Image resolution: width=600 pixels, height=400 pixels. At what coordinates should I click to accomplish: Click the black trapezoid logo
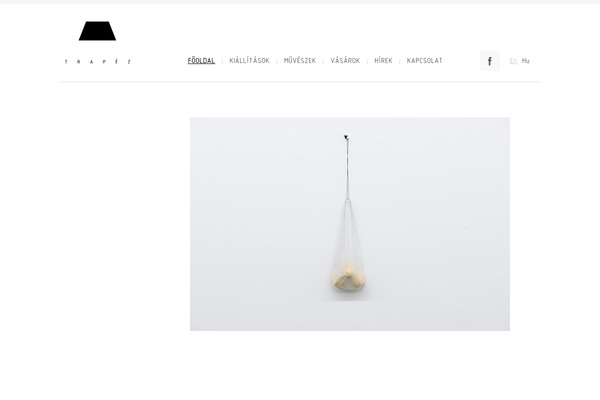[97, 31]
